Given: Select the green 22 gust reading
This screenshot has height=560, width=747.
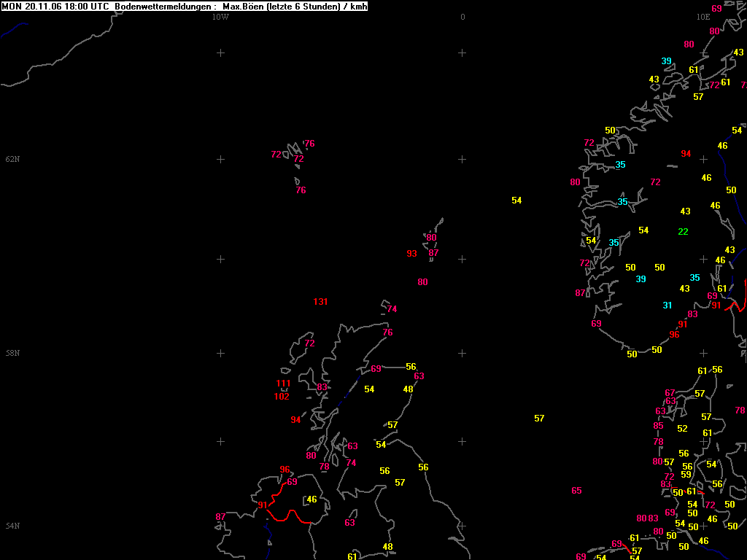Looking at the screenshot, I should click(x=683, y=232).
